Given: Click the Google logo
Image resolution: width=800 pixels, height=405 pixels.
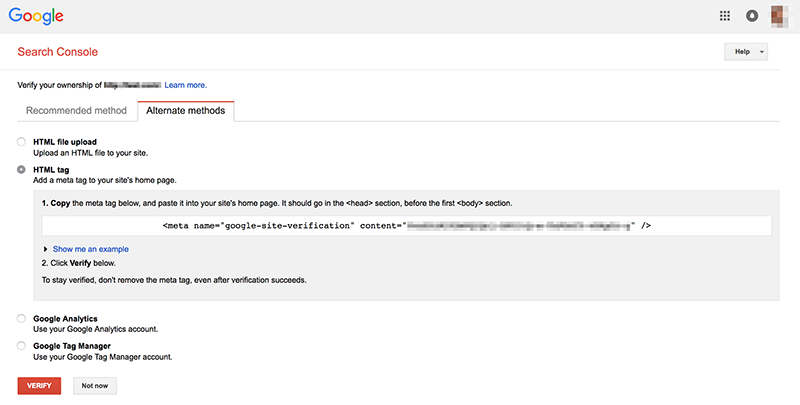Looking at the screenshot, I should click(36, 16).
